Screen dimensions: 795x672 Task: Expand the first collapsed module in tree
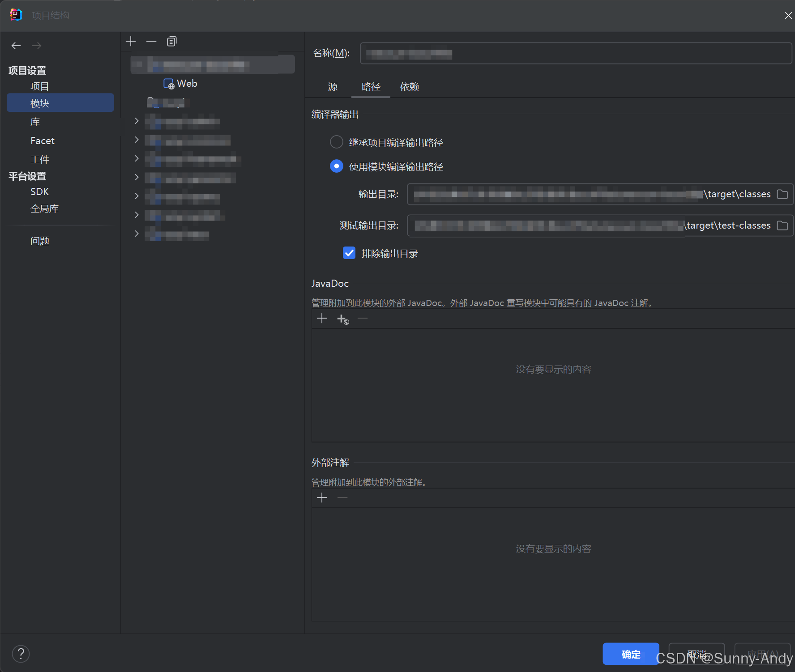(137, 121)
